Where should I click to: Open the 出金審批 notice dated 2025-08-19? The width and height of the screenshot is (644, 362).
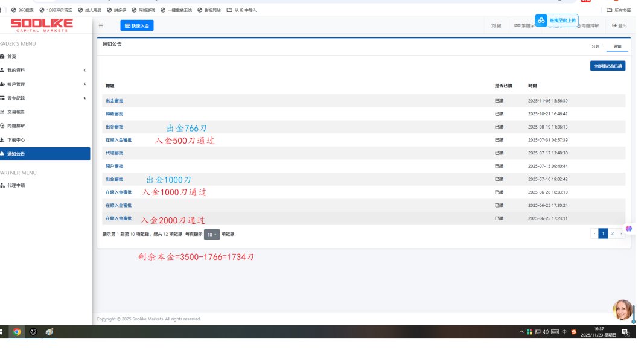[x=114, y=127]
